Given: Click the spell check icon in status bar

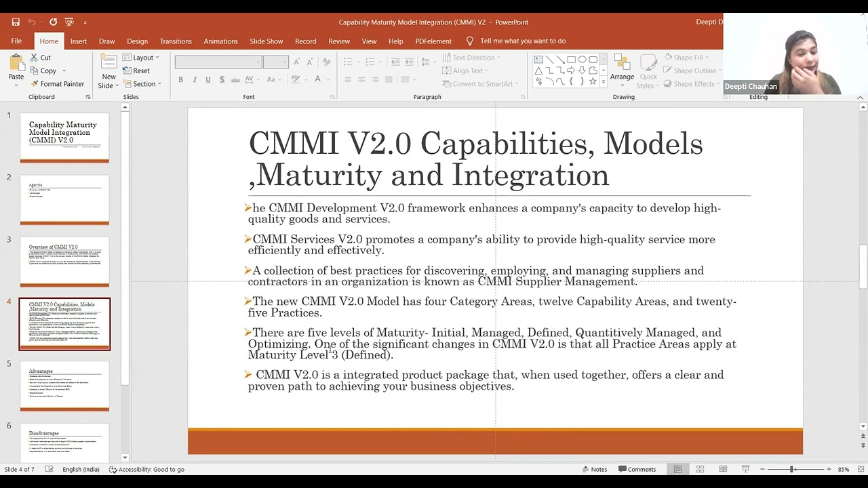Looking at the screenshot, I should 49,469.
